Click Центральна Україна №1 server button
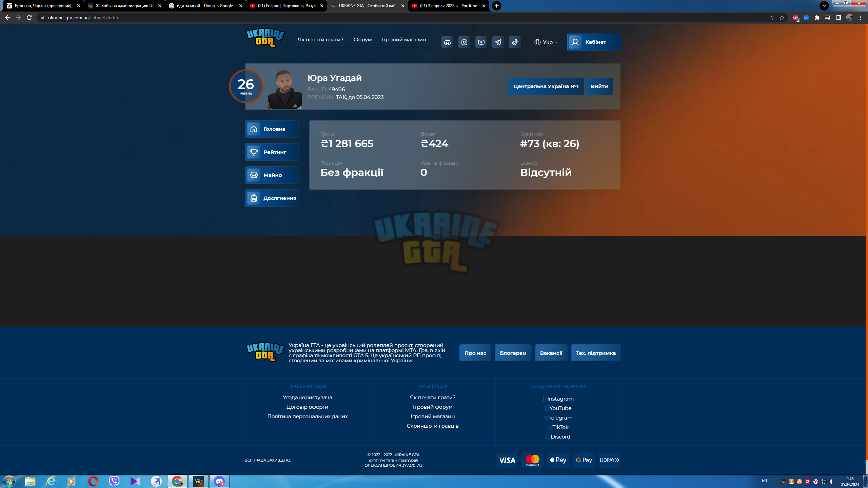The height and width of the screenshot is (488, 868). 546,86
